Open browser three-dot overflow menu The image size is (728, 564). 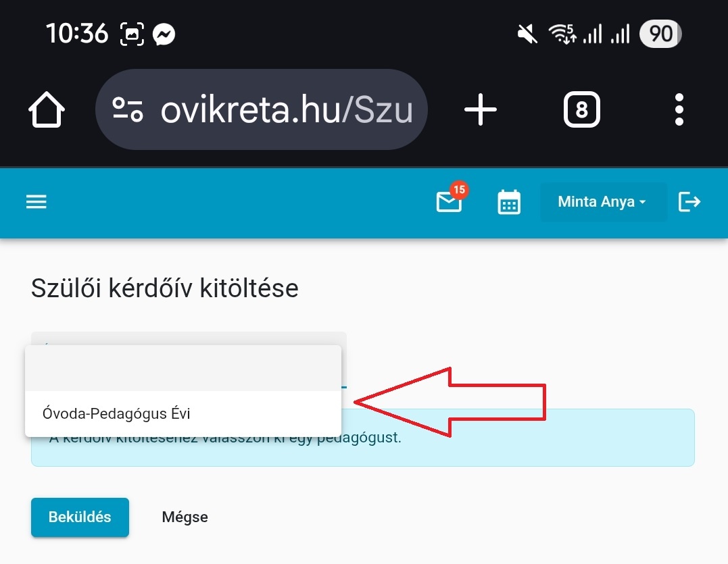click(679, 109)
